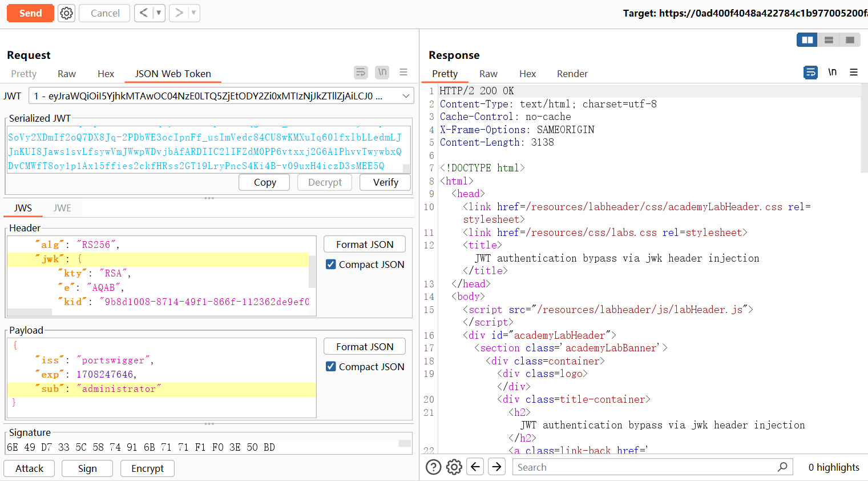Open the Render tab in Response
This screenshot has width=868, height=481.
pos(572,74)
